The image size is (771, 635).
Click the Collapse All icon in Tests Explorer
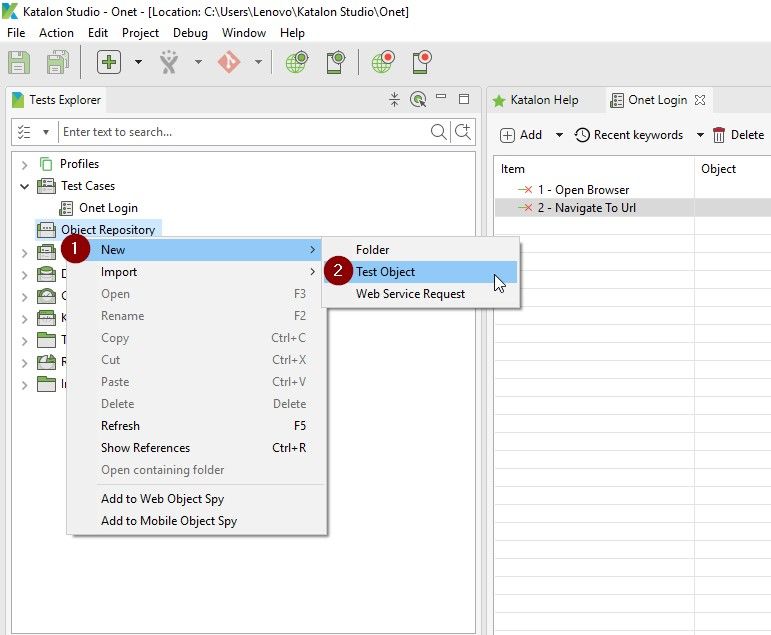pyautogui.click(x=394, y=99)
